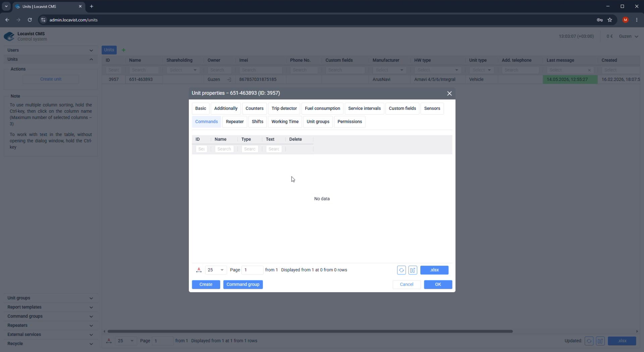This screenshot has height=352, width=644.
Task: Open a new browser tab
Action: (92, 6)
